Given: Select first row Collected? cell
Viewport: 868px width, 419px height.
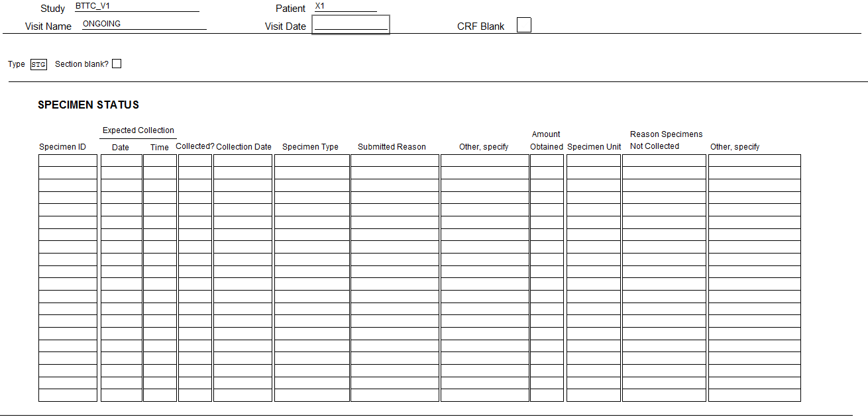Looking at the screenshot, I should coord(195,160).
